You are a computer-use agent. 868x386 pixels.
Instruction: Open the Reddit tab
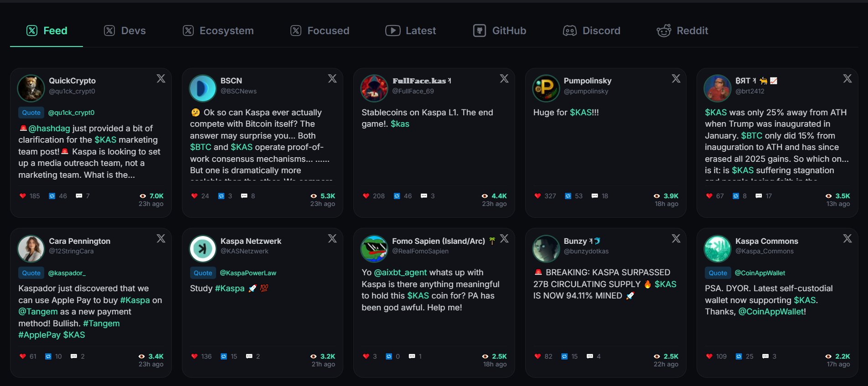point(682,31)
